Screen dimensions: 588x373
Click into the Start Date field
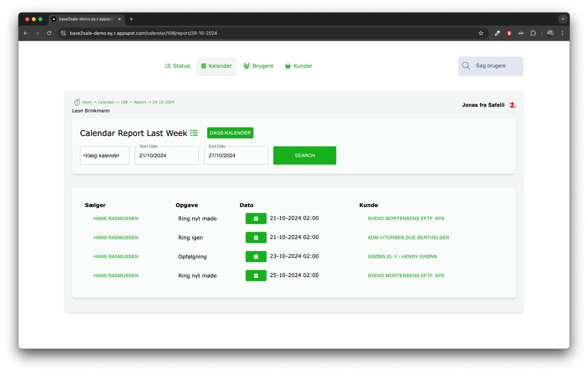click(x=166, y=155)
